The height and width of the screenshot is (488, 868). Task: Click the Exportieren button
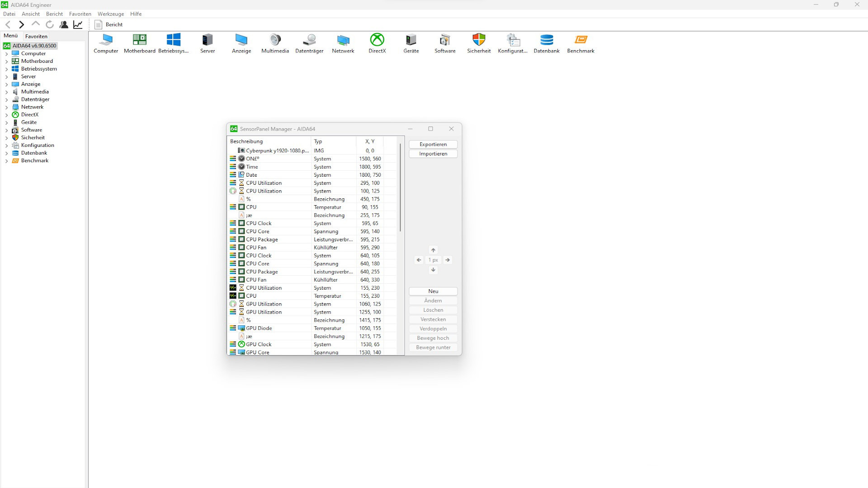pos(433,144)
